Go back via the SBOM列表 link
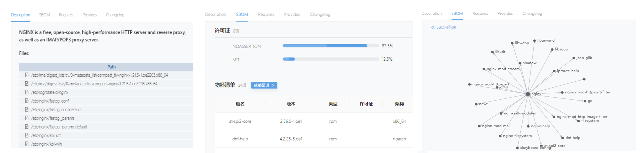 tap(446, 27)
